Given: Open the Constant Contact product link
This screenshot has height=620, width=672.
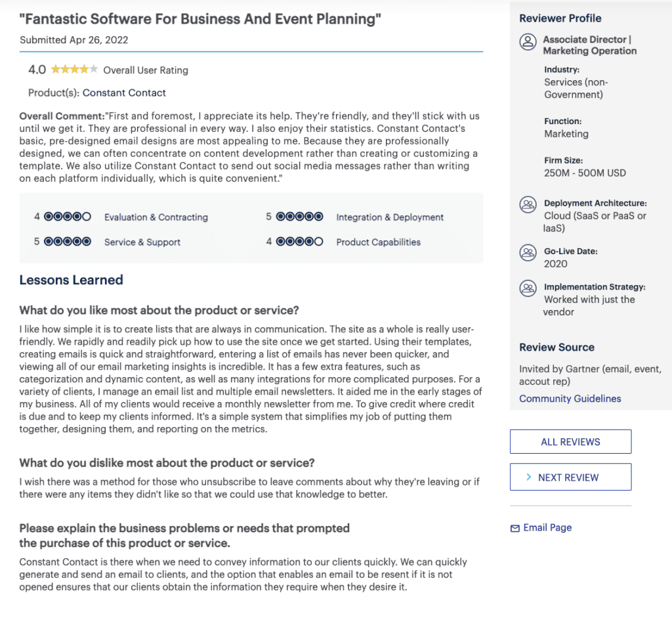Looking at the screenshot, I should (x=123, y=93).
